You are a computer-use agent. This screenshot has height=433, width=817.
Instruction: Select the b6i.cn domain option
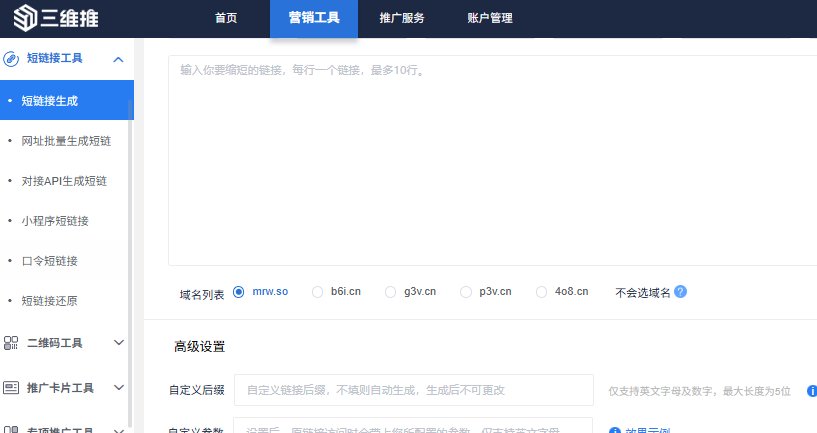tap(318, 292)
